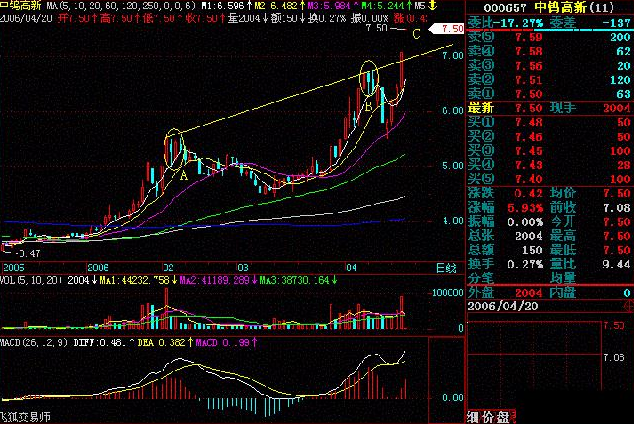Click the M5 down arrow indicator

tap(425, 6)
